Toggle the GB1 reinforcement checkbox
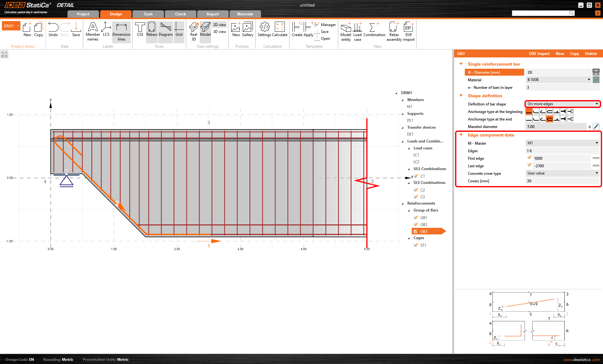The width and height of the screenshot is (603, 364). tap(416, 217)
